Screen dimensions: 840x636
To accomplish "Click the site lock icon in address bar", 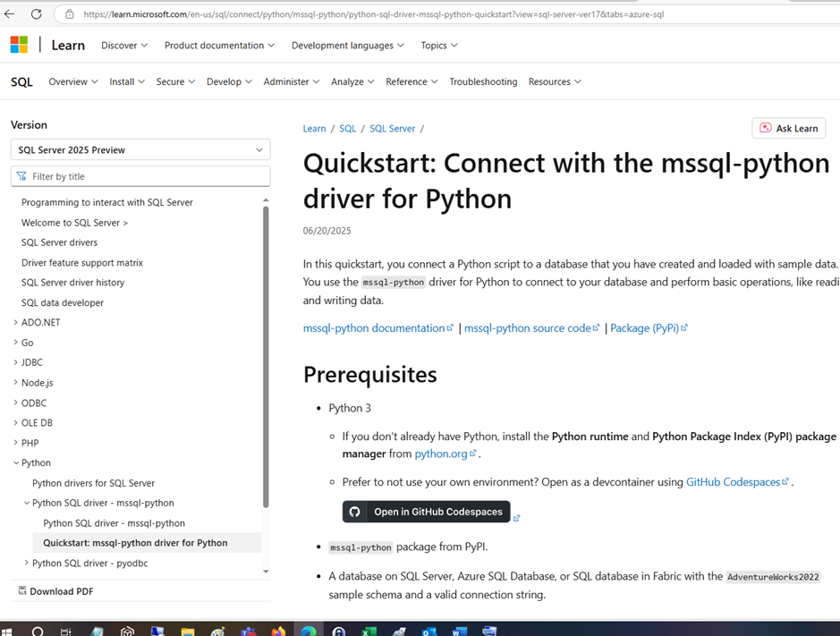I will [x=70, y=14].
